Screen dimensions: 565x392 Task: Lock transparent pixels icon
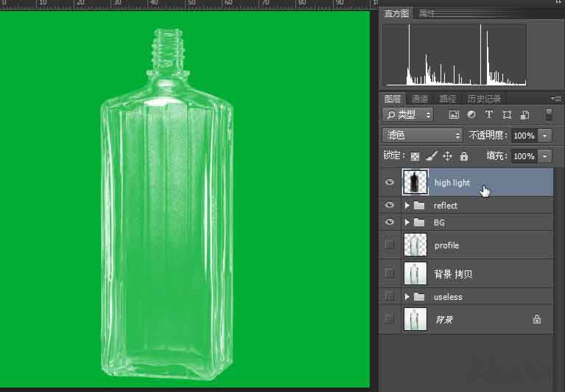click(x=415, y=156)
